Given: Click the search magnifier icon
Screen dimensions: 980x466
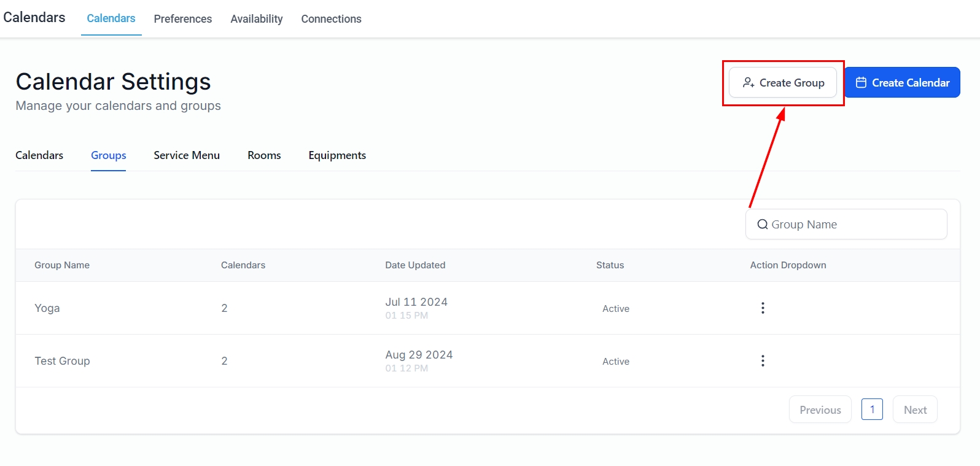Looking at the screenshot, I should 762,225.
